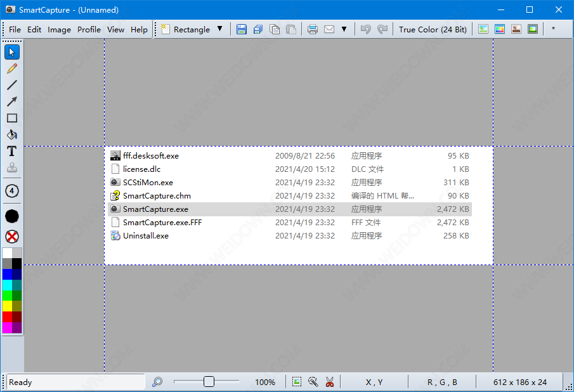Click Uninstall.exe in the captured image
The height and width of the screenshot is (392, 574).
coord(146,236)
